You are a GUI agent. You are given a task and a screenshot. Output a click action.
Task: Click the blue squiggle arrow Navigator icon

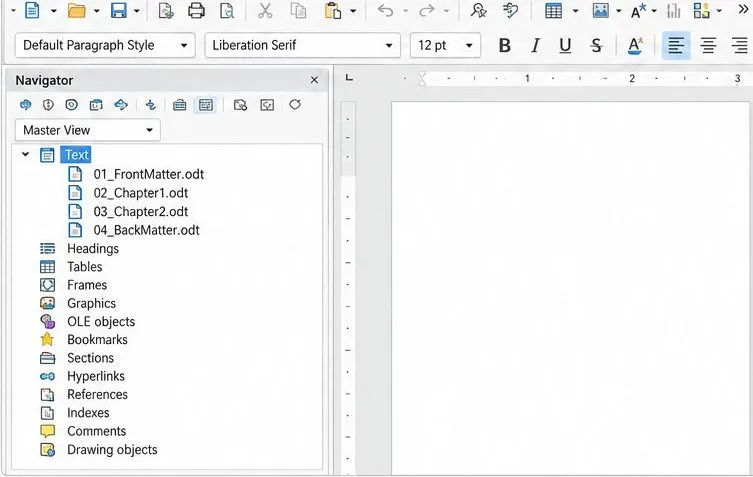click(151, 105)
